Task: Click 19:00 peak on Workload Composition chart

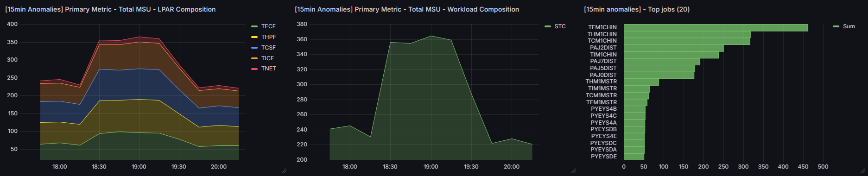Action: 431,36
